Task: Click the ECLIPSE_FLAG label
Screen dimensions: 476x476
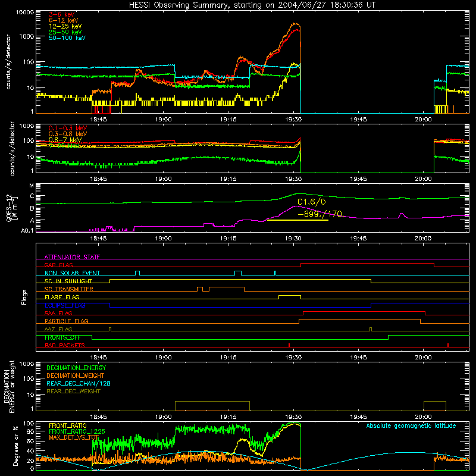Action: pyautogui.click(x=65, y=305)
